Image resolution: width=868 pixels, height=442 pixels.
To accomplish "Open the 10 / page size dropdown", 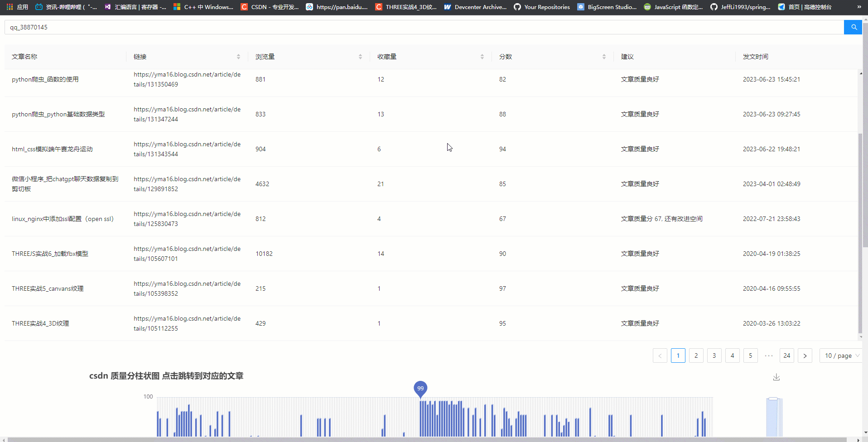I will click(x=841, y=356).
